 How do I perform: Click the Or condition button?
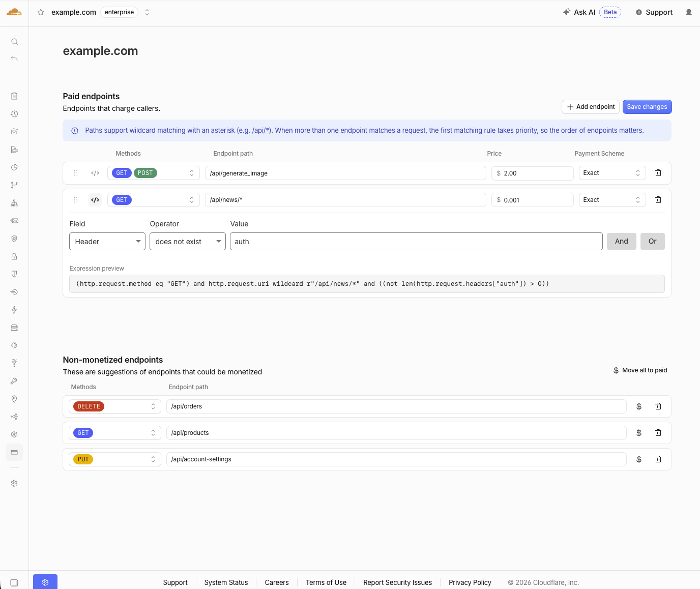(x=653, y=242)
